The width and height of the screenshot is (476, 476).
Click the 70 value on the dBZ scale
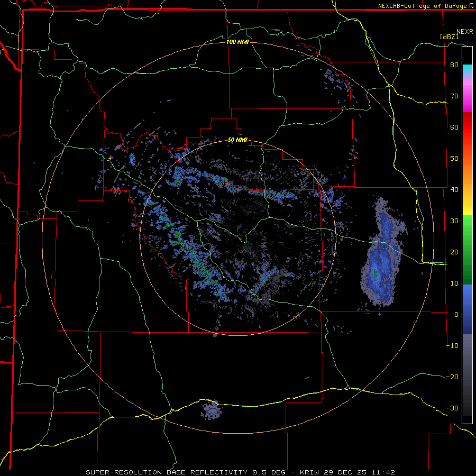454,96
